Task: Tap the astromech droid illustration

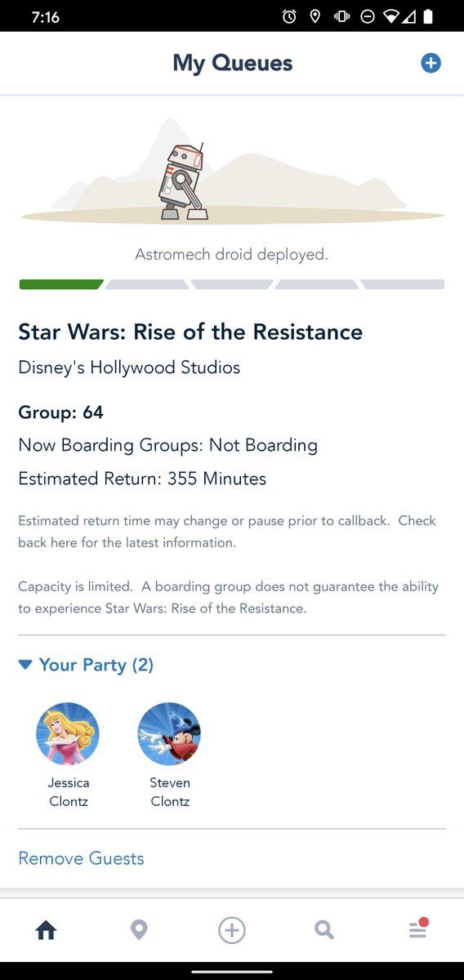Action: (x=182, y=181)
